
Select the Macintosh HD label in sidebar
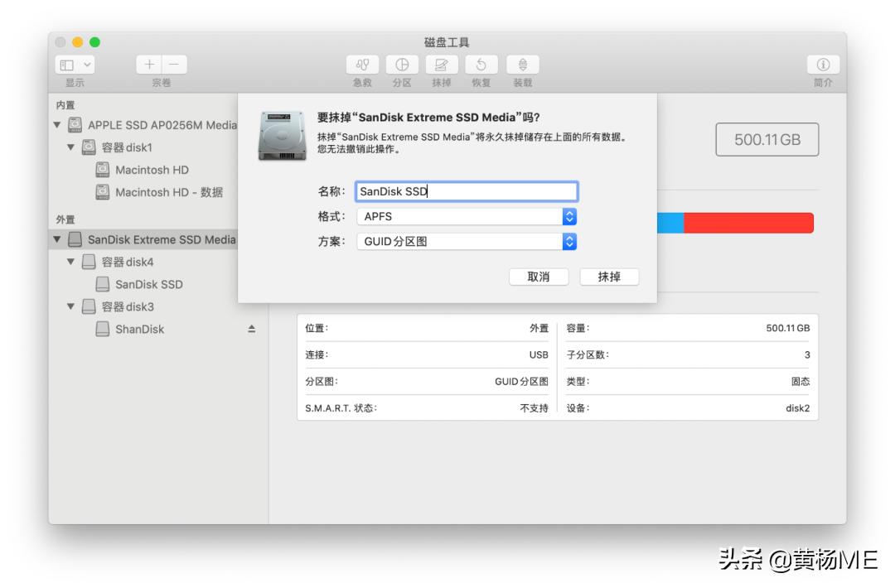[x=152, y=170]
